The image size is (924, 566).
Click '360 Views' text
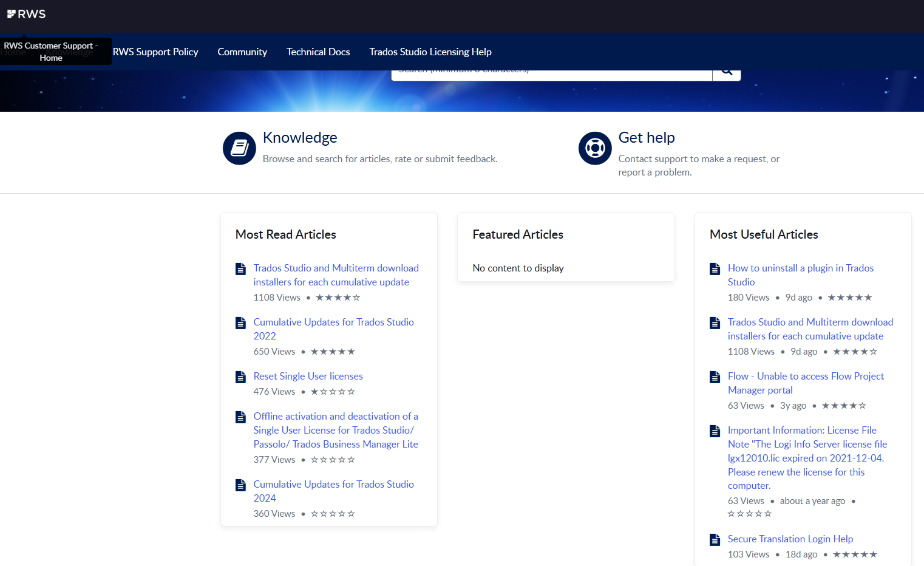274,514
